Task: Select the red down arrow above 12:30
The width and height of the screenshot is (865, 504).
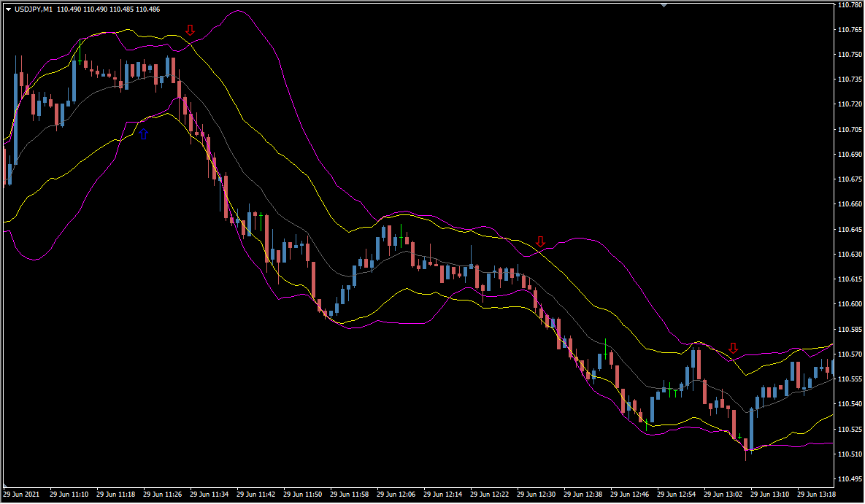Action: (x=541, y=241)
